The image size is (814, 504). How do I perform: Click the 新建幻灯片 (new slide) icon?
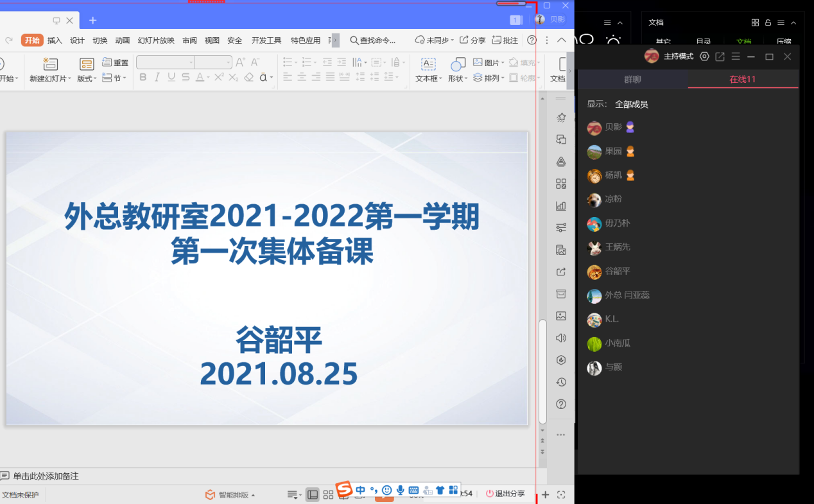(x=50, y=64)
